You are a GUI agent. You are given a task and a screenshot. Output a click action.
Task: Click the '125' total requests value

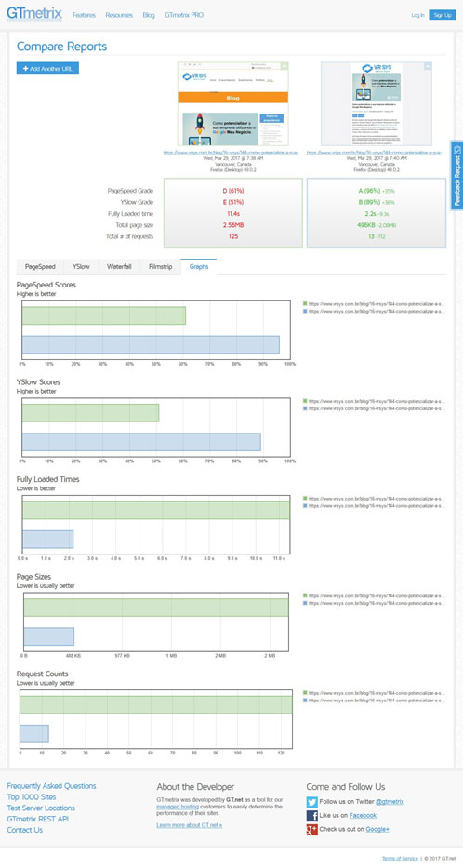[232, 236]
